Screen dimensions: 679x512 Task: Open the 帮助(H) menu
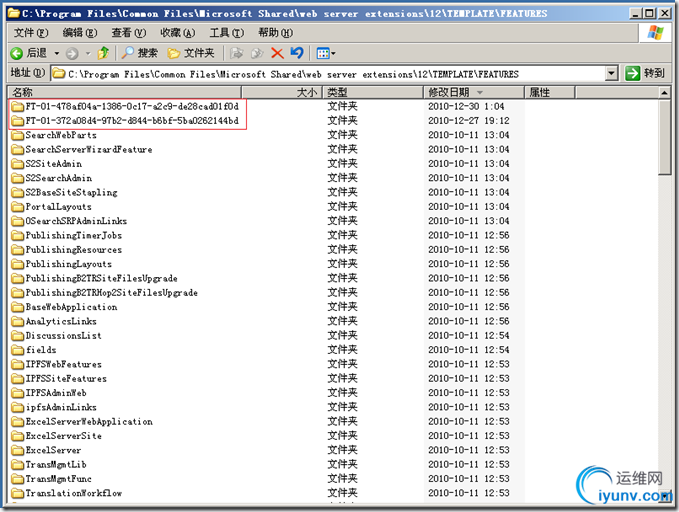pos(276,32)
